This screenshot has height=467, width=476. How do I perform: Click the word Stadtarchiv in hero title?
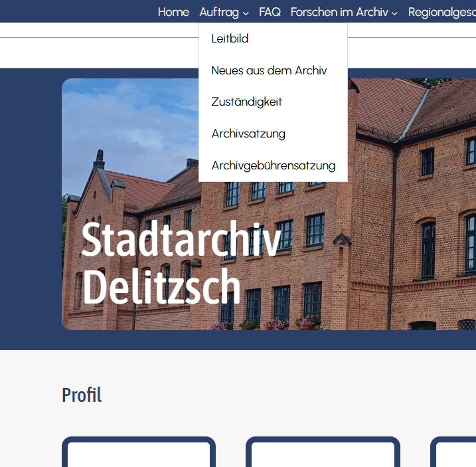[181, 240]
